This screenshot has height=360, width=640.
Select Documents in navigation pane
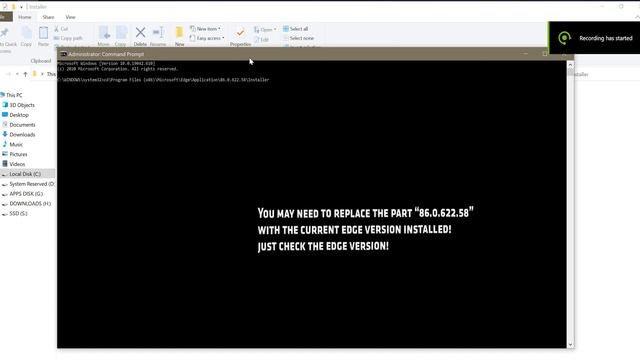(19, 125)
